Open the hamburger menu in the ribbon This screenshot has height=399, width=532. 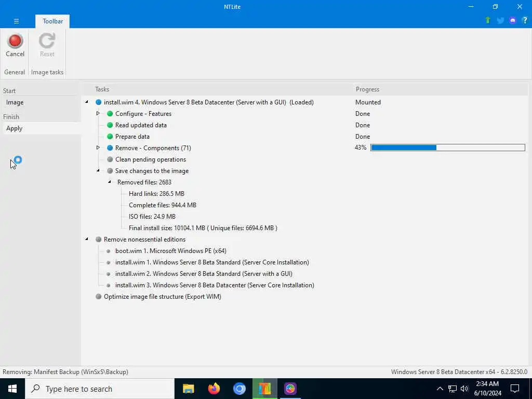pos(16,21)
